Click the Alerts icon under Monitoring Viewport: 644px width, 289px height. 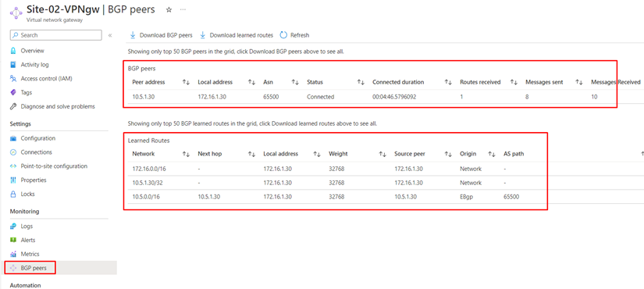13,240
